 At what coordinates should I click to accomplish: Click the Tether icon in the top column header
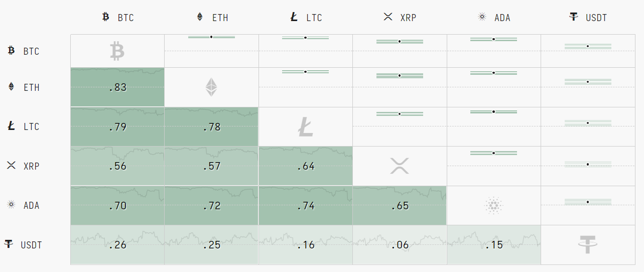point(574,17)
